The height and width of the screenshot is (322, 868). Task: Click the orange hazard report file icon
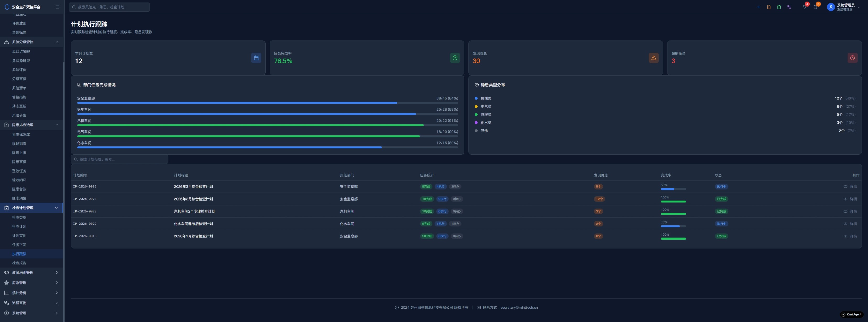pos(768,7)
